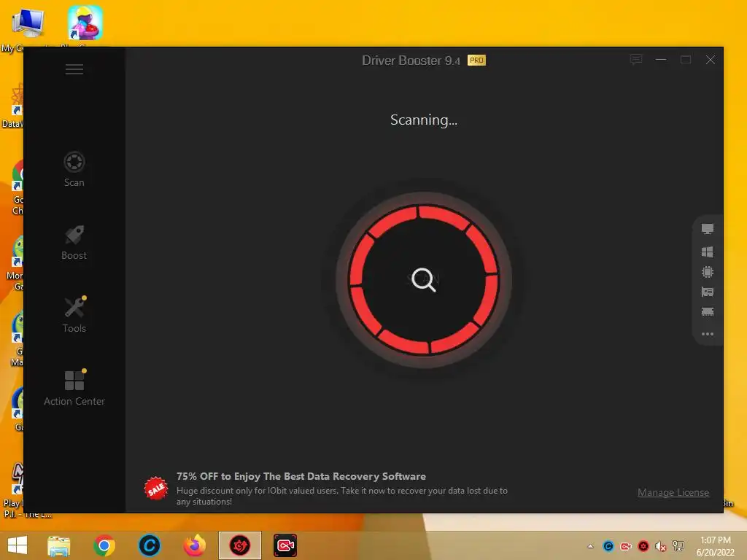
Task: Select the My Computer desktop icon
Action: click(x=28, y=24)
